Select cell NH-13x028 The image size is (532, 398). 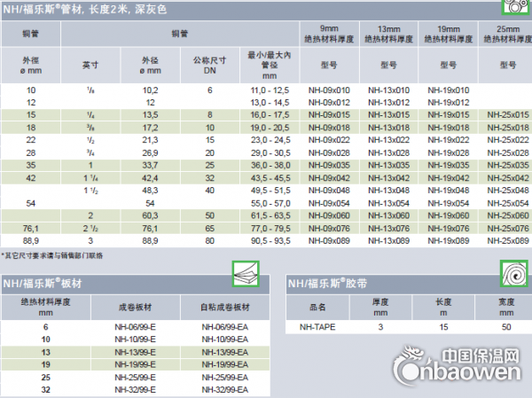coord(388,152)
